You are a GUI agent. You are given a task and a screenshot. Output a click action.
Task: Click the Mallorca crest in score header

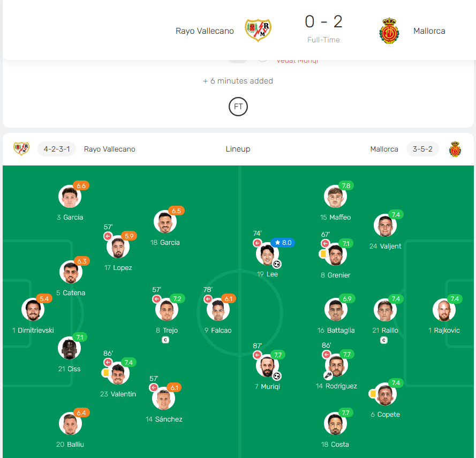[390, 31]
